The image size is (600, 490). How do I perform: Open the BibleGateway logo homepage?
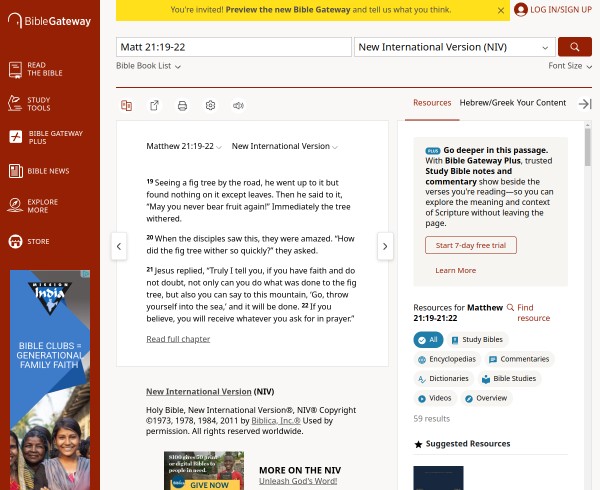(49, 21)
